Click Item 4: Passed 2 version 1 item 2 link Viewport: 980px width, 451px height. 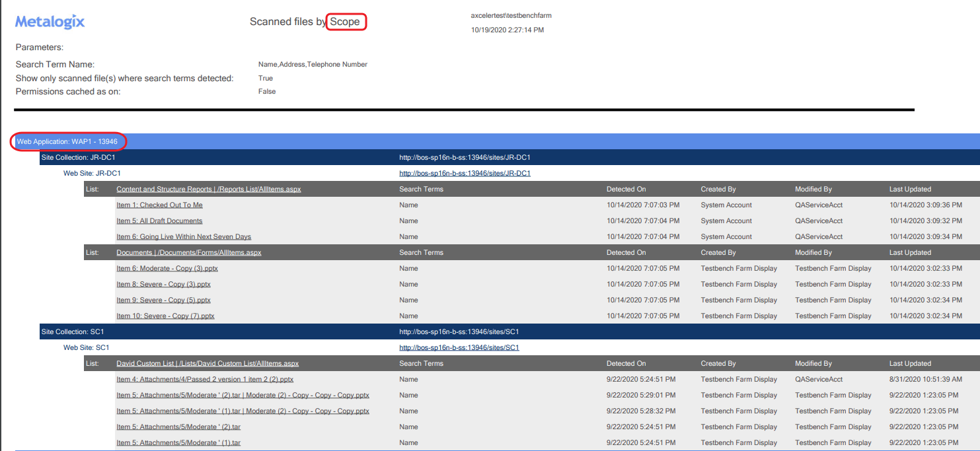[x=204, y=379]
